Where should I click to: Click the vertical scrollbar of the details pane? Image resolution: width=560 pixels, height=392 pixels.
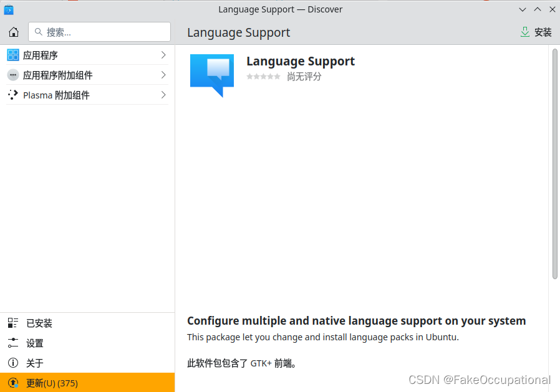tap(554, 164)
